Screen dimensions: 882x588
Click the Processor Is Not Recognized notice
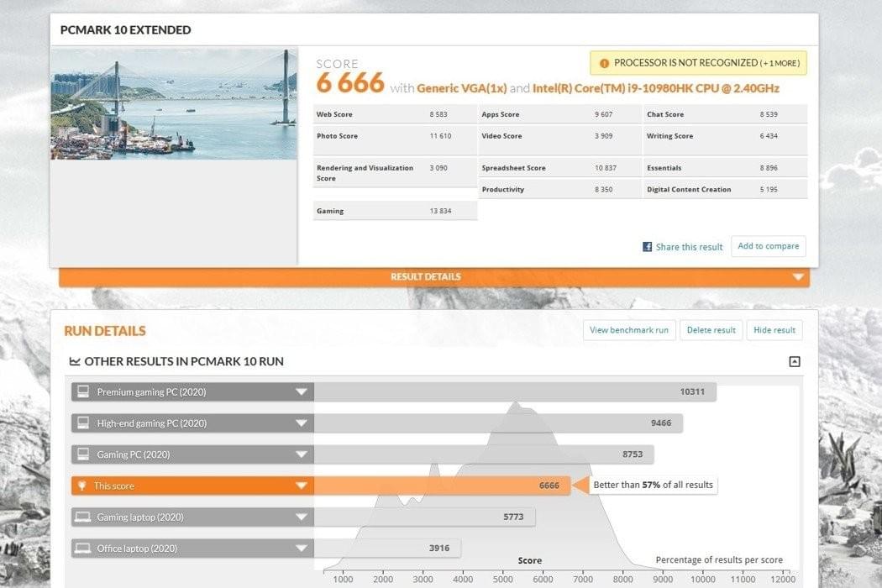tap(698, 63)
